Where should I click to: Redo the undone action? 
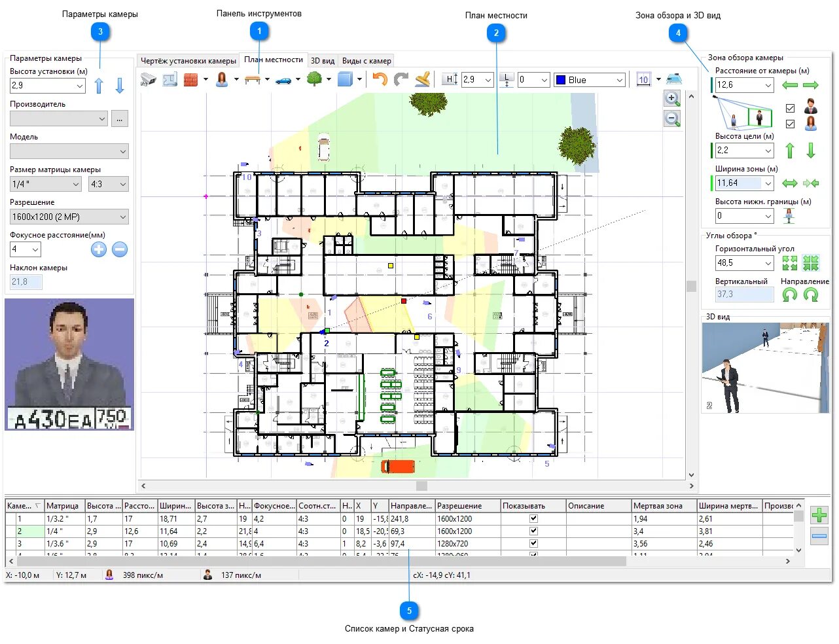coord(401,80)
